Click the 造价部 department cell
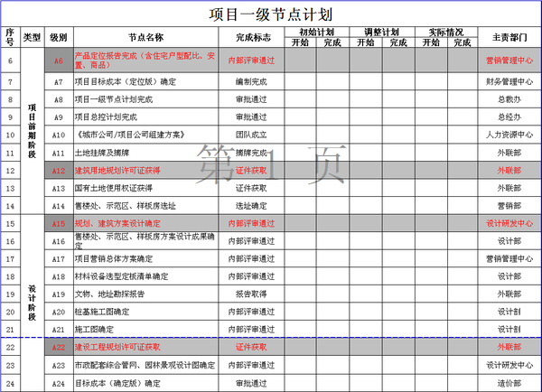The image size is (542, 392). [509, 383]
